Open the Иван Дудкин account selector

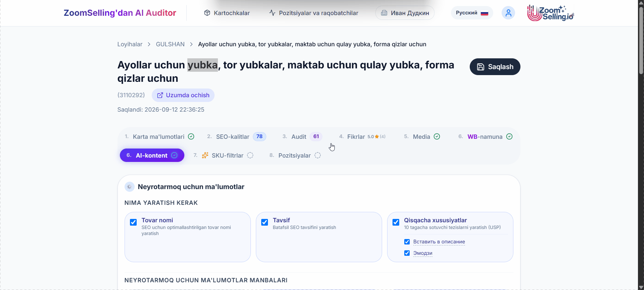pos(405,13)
